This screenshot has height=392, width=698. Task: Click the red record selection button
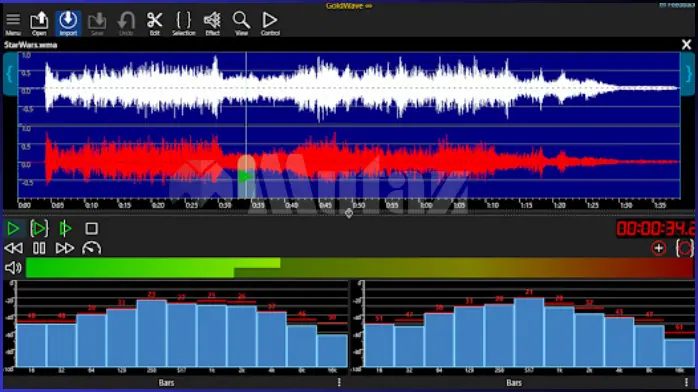685,248
